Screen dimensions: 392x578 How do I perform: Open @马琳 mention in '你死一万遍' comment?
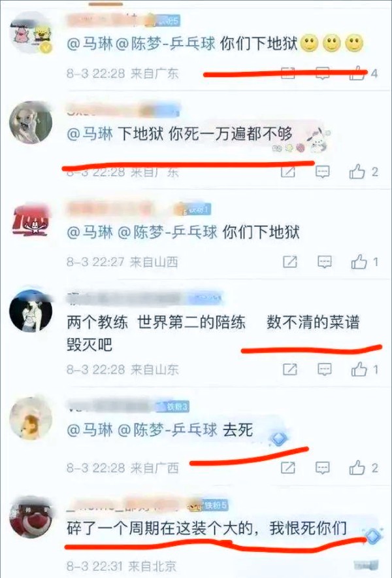90,134
